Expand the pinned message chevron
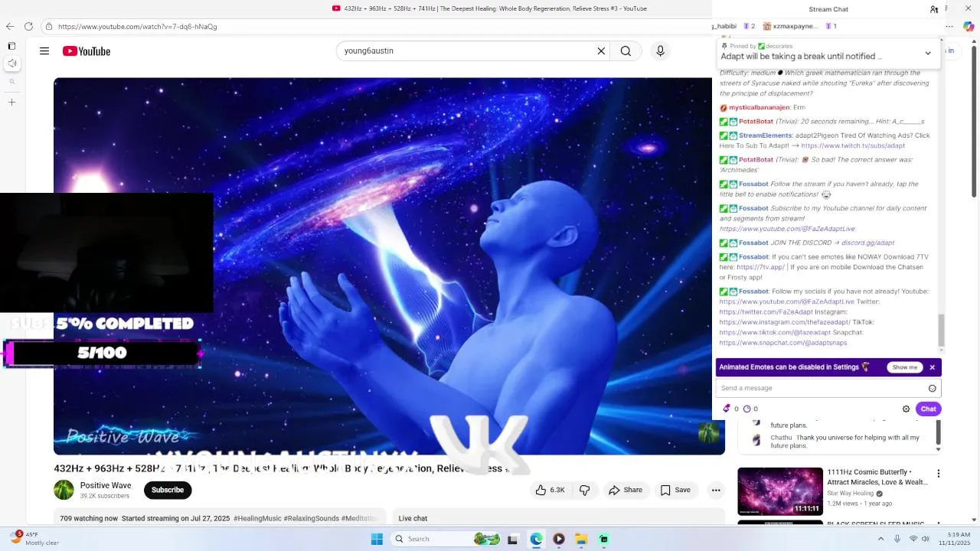Viewport: 980px width, 551px height. pyautogui.click(x=928, y=53)
